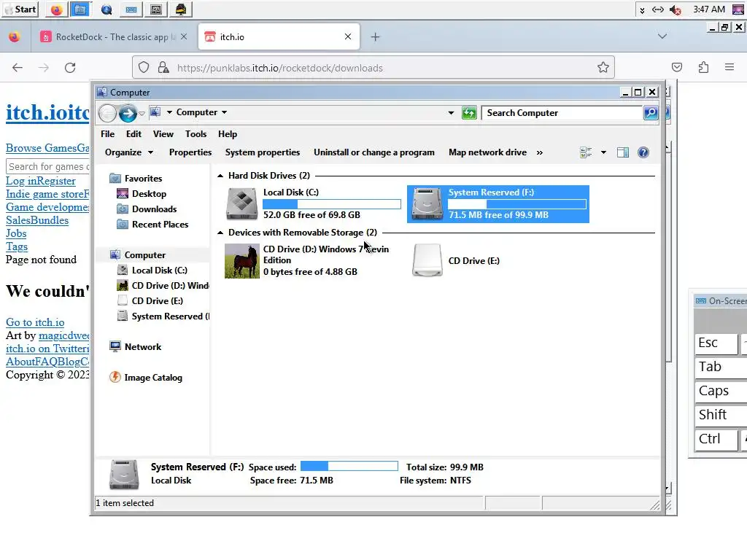Image resolution: width=747 pixels, height=560 pixels.
Task: Collapse the Hard Disk Drives group
Action: [220, 176]
